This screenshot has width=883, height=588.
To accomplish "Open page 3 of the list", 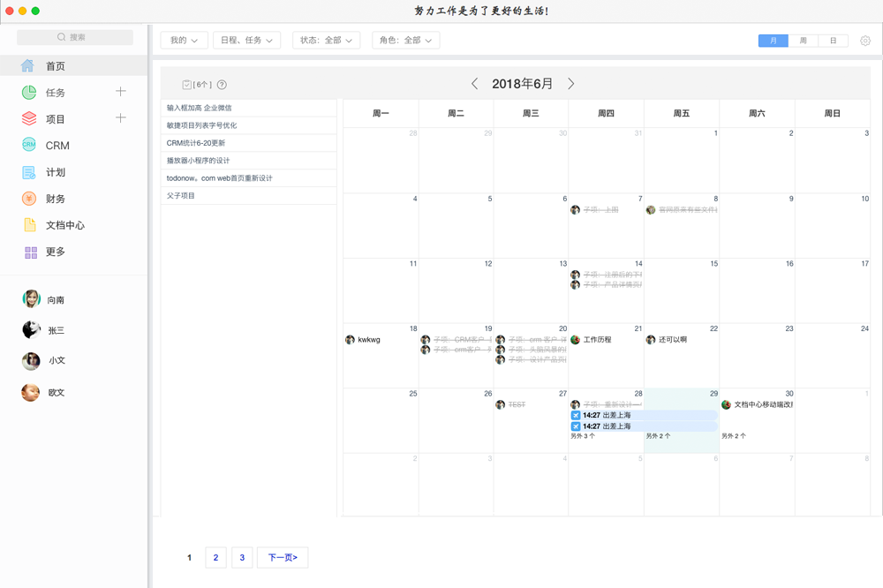I will [x=242, y=557].
